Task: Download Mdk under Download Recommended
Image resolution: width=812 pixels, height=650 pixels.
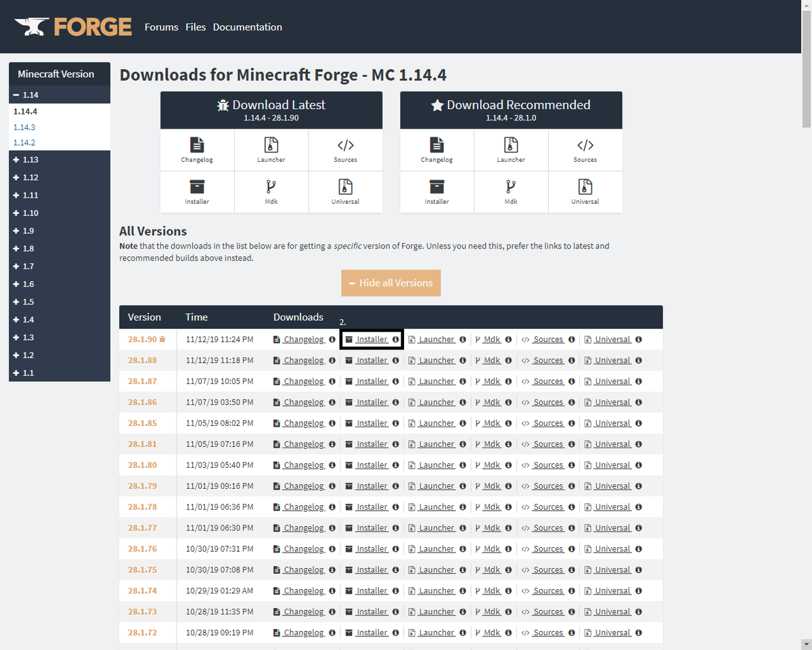Action: tap(511, 192)
